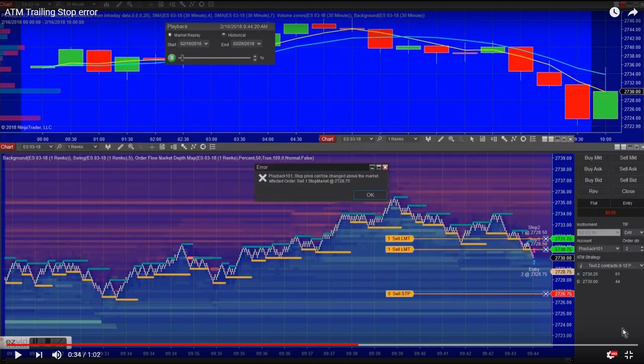Open data box icon in upper chart toolbar
The width and height of the screenshot is (644, 364).
(x=482, y=139)
